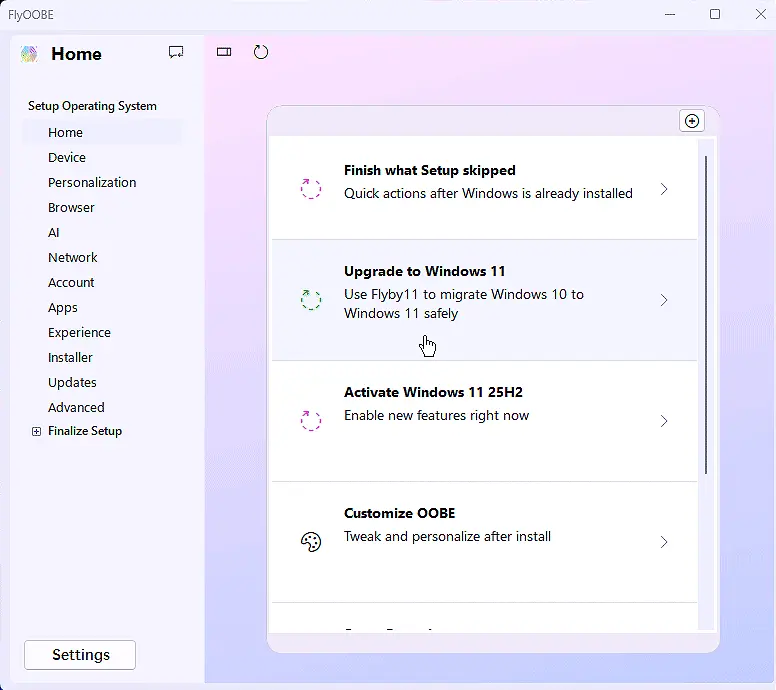Open chevron for Finish what Setup skipped
The height and width of the screenshot is (690, 776).
tap(664, 189)
